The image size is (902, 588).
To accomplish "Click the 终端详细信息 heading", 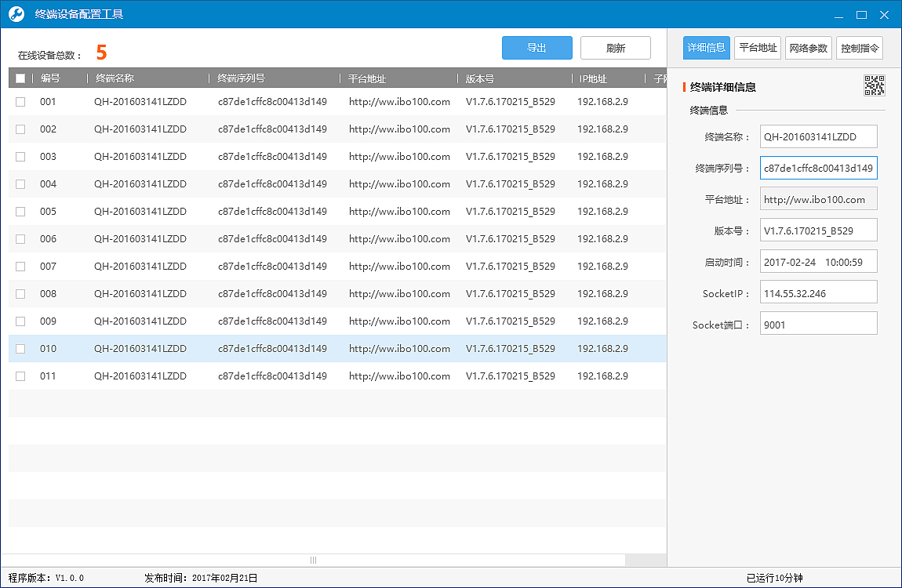I will [x=722, y=87].
